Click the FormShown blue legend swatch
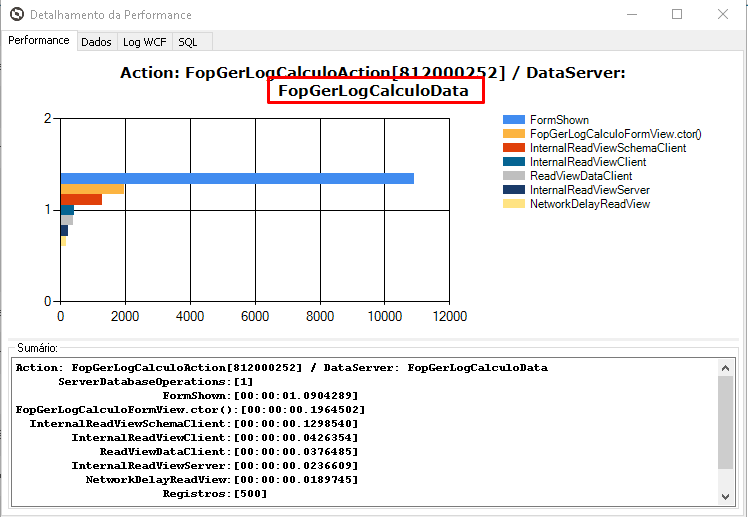Image resolution: width=748 pixels, height=517 pixels. click(x=514, y=120)
